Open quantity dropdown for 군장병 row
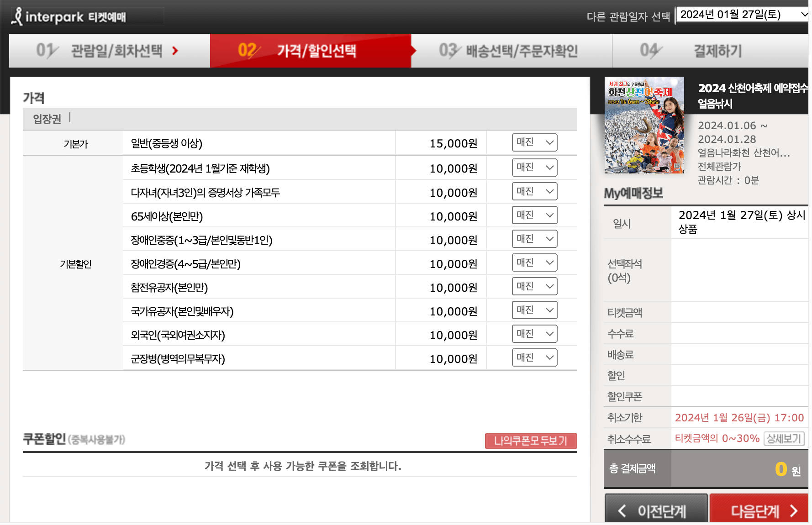Screen dimensions: 812x525 coord(534,357)
